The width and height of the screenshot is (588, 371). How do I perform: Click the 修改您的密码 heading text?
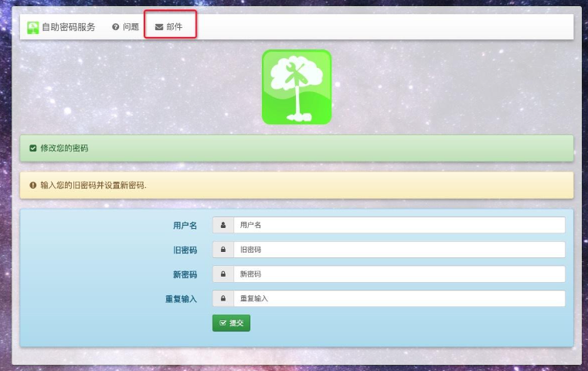(x=64, y=148)
